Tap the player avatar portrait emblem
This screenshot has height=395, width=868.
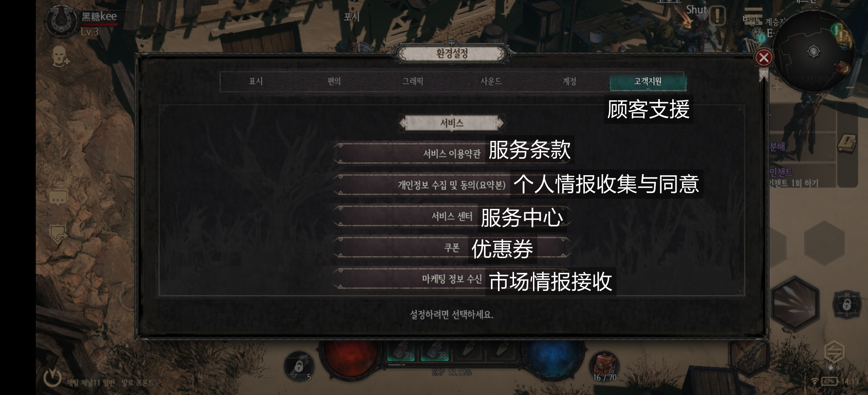click(62, 21)
